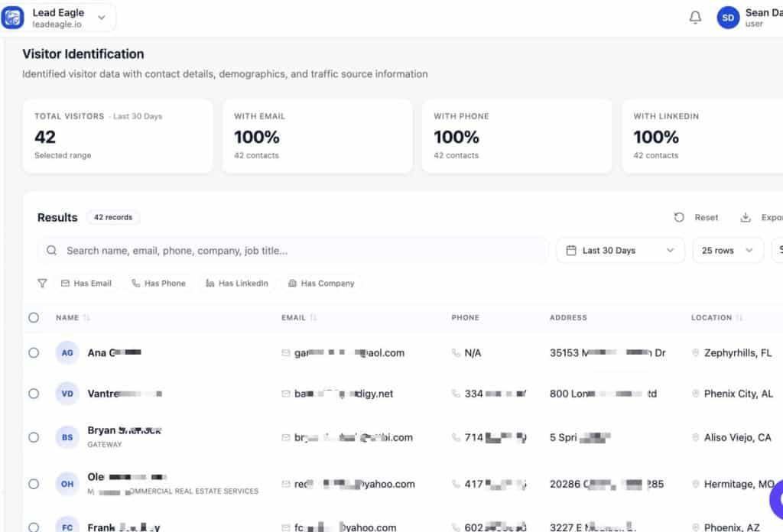Click the filter funnel icon
Screen dimensions: 783x532
[x=43, y=283]
